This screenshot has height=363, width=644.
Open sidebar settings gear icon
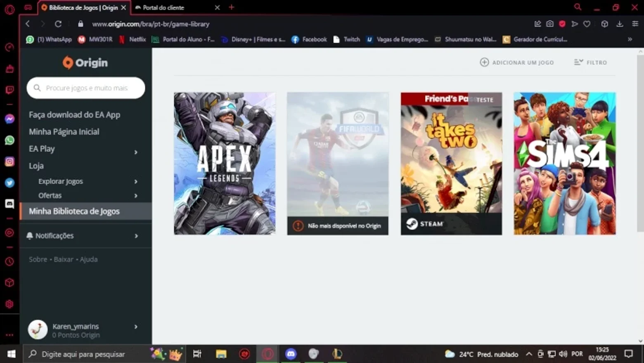click(9, 304)
